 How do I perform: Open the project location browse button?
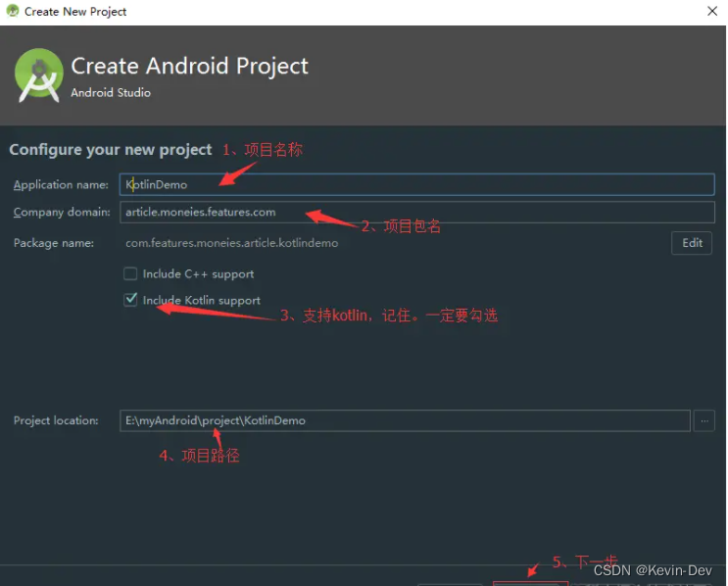704,420
